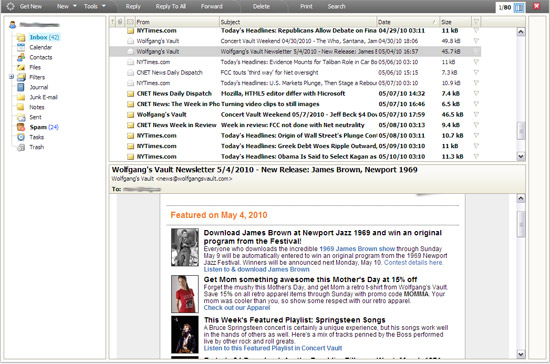The height and width of the screenshot is (364, 550).
Task: Toggle flag on Mozilla, HTML5 editor email
Action: (x=476, y=93)
